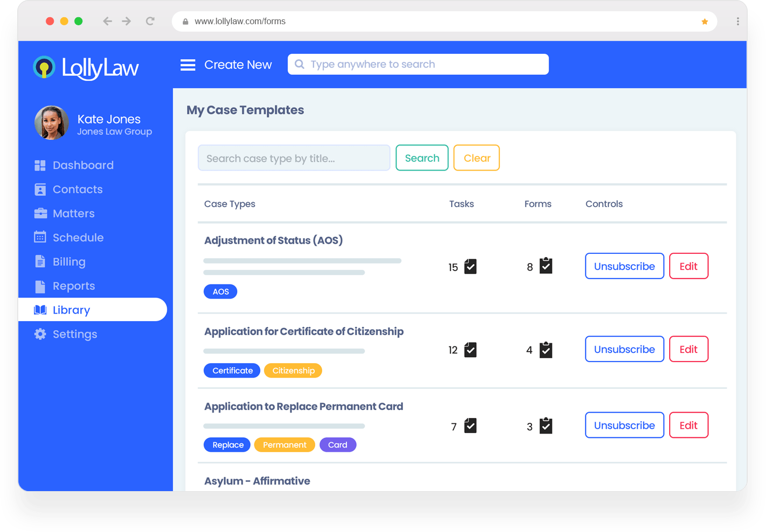Viewport: 766px width, 532px height.
Task: Reload the page with refresh icon
Action: 150,22
